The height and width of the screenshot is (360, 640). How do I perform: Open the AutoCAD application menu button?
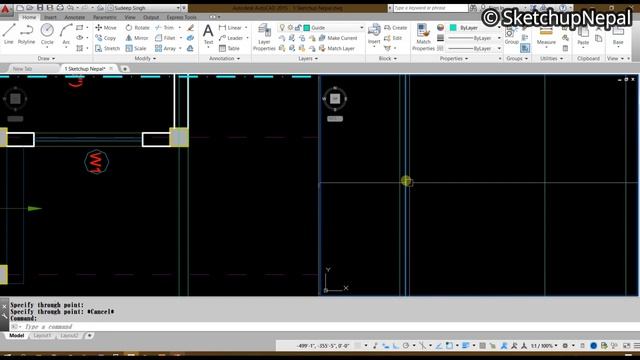coord(5,9)
